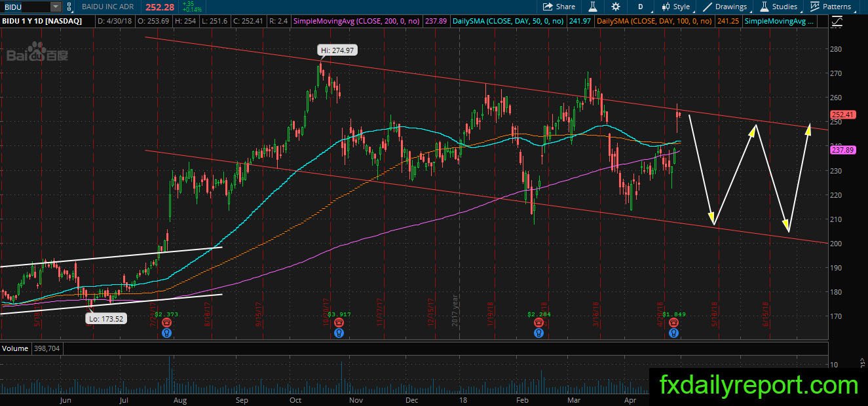The width and height of the screenshot is (868, 406).
Task: Click the Hi: 274.97 price bubble
Action: [x=337, y=50]
